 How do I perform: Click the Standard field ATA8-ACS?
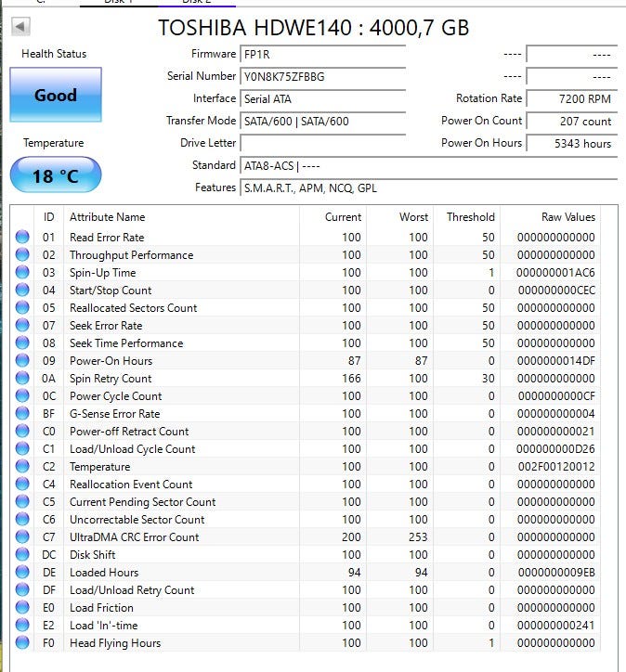pyautogui.click(x=429, y=166)
